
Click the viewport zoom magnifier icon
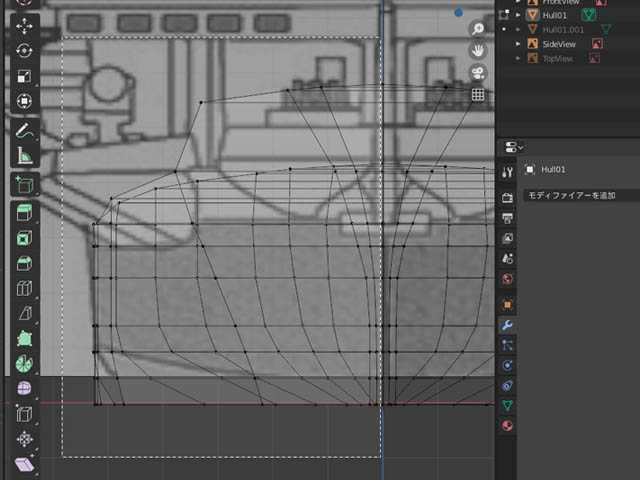478,29
